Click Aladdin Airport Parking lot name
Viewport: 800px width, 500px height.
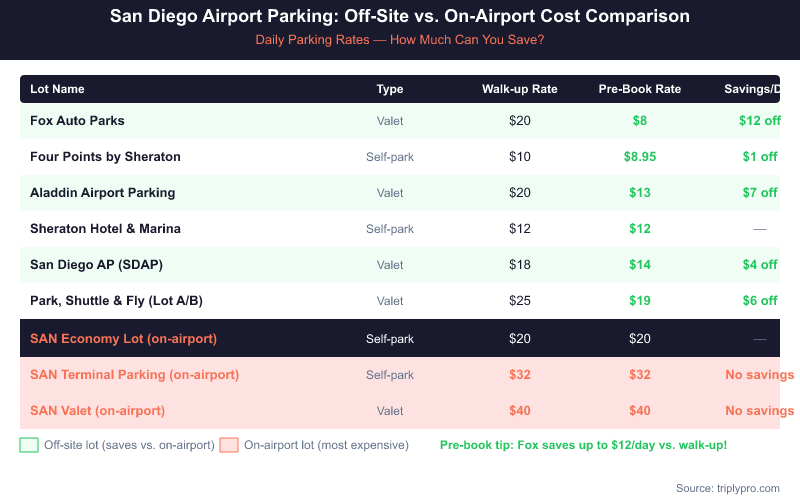[102, 193]
